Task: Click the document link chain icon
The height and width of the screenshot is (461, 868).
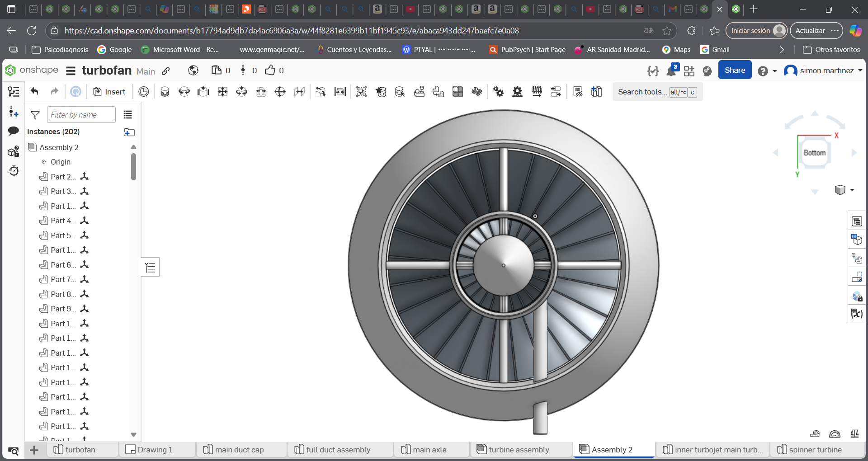Action: pyautogui.click(x=166, y=71)
